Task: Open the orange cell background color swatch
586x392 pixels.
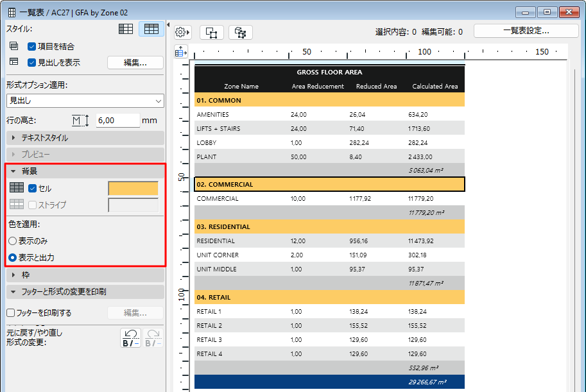Action: point(133,189)
